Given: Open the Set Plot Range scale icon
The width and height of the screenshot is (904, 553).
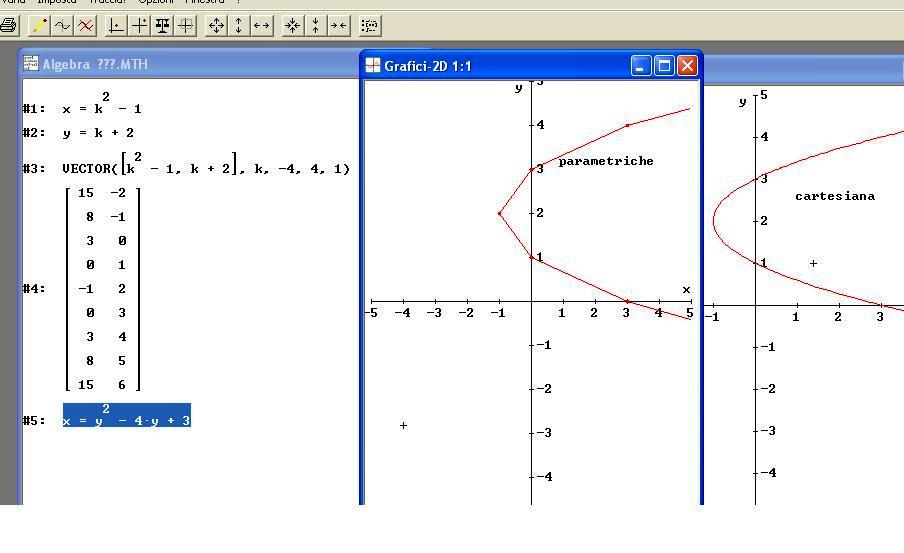Looking at the screenshot, I should pyautogui.click(x=162, y=25).
